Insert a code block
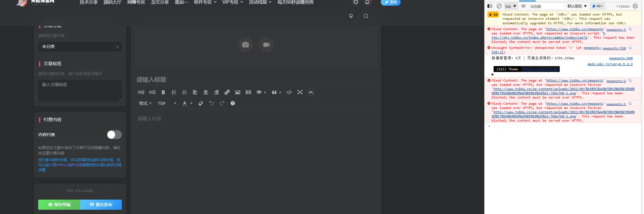Image resolution: width=644 pixels, height=214 pixels. click(289, 92)
